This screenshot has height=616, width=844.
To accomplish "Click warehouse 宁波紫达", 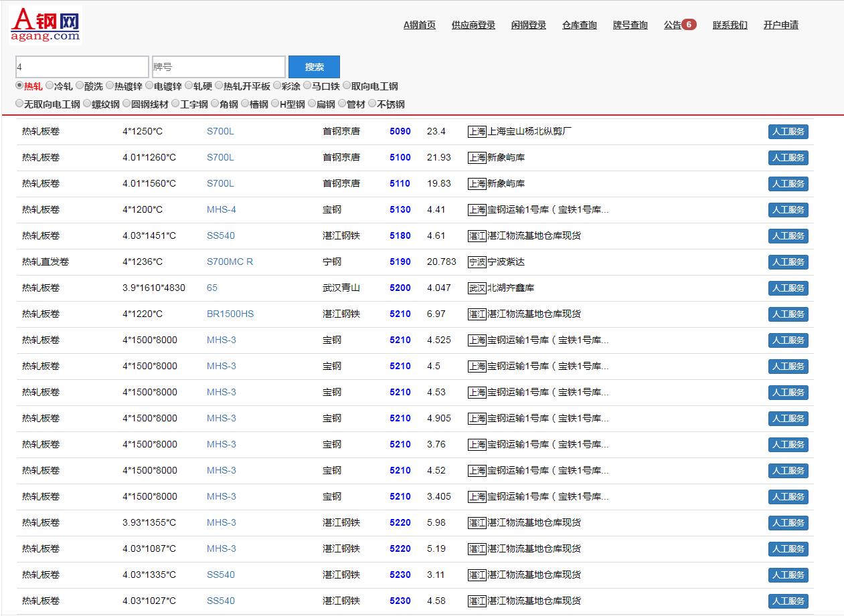I will pyautogui.click(x=506, y=262).
